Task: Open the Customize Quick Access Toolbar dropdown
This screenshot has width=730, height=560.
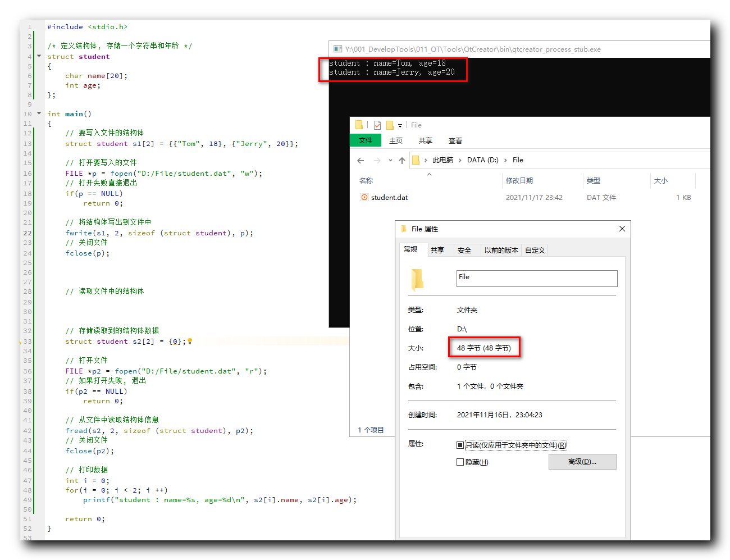Action: click(x=400, y=126)
